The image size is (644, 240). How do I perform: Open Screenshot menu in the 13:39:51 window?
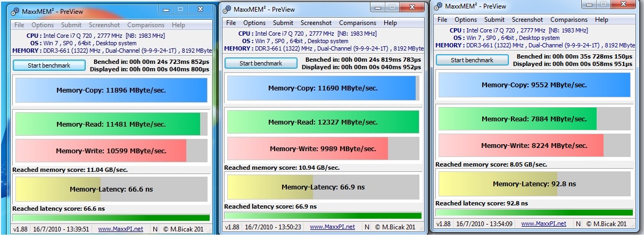pos(104,25)
